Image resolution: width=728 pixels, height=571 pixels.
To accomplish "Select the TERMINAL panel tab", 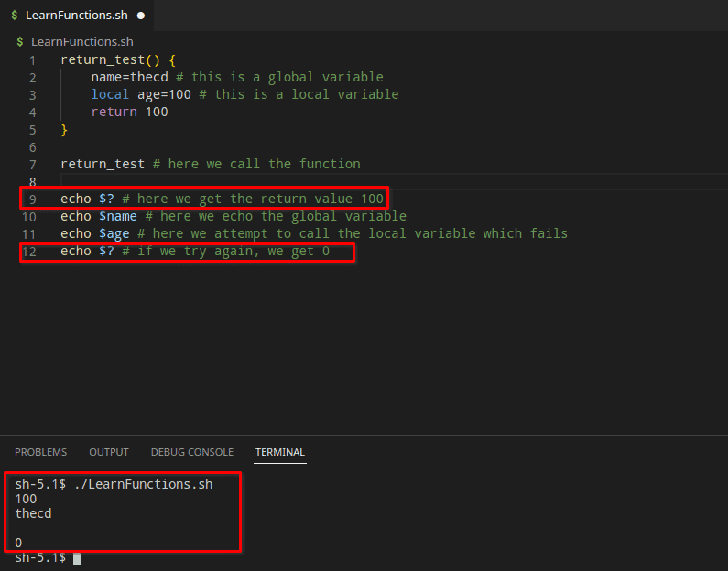I will coord(280,452).
